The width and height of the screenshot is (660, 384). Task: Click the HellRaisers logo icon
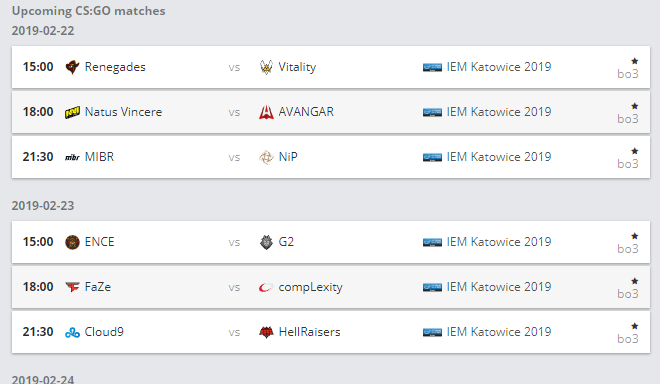(x=266, y=333)
